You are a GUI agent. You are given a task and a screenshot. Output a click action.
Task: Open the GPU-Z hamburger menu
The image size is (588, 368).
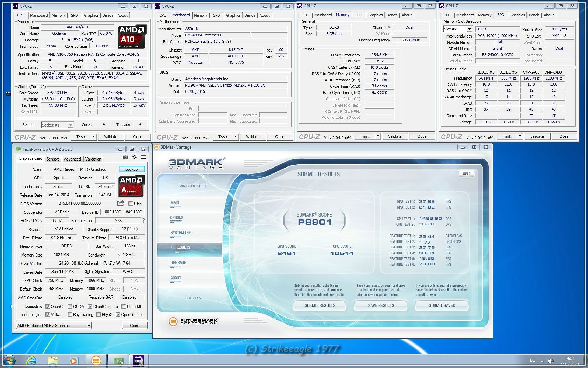point(143,157)
